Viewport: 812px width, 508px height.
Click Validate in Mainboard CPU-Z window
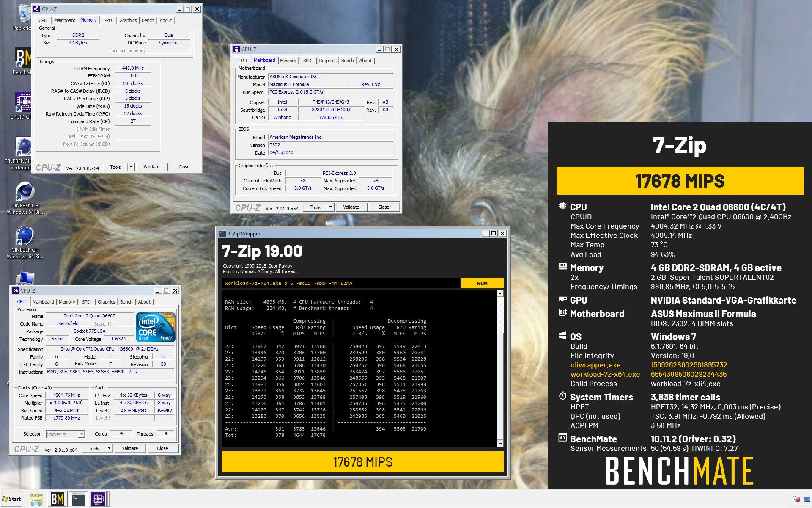[351, 207]
